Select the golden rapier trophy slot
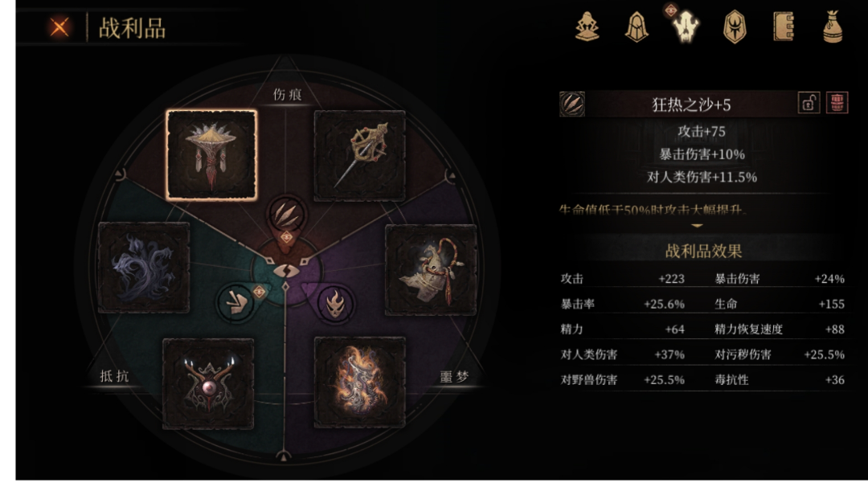The width and height of the screenshot is (868, 487). (x=360, y=156)
